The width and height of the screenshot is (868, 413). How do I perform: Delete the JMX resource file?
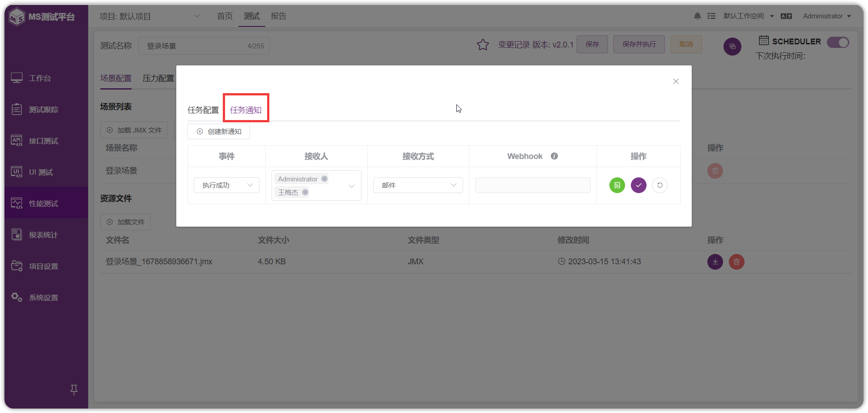(736, 262)
